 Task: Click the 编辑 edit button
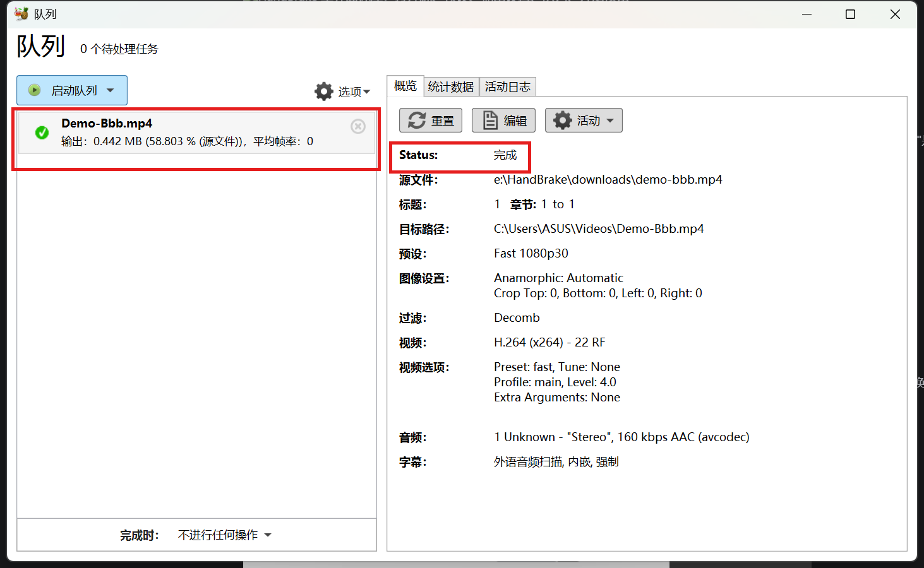(503, 121)
